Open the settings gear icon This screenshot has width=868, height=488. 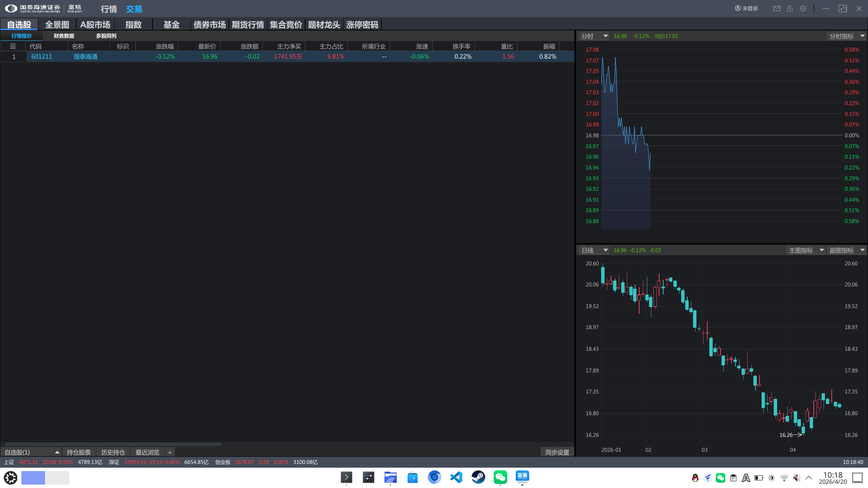pyautogui.click(x=803, y=8)
